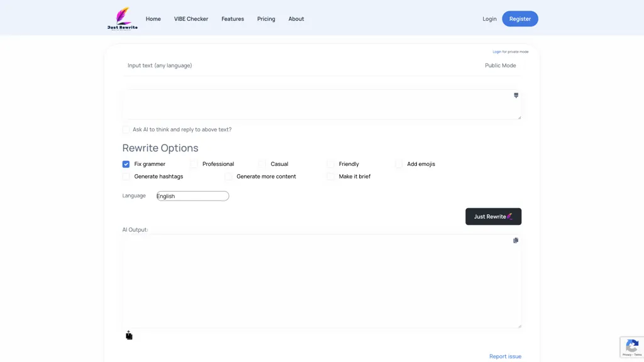
Task: Open the Language dropdown showing English
Action: tap(192, 196)
